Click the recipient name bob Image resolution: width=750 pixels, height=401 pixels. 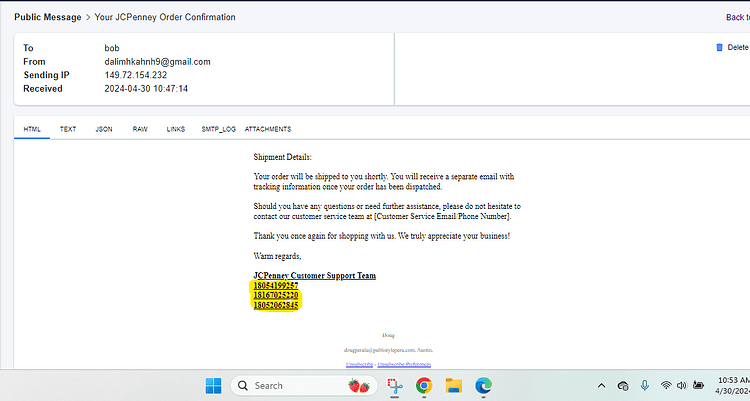112,48
